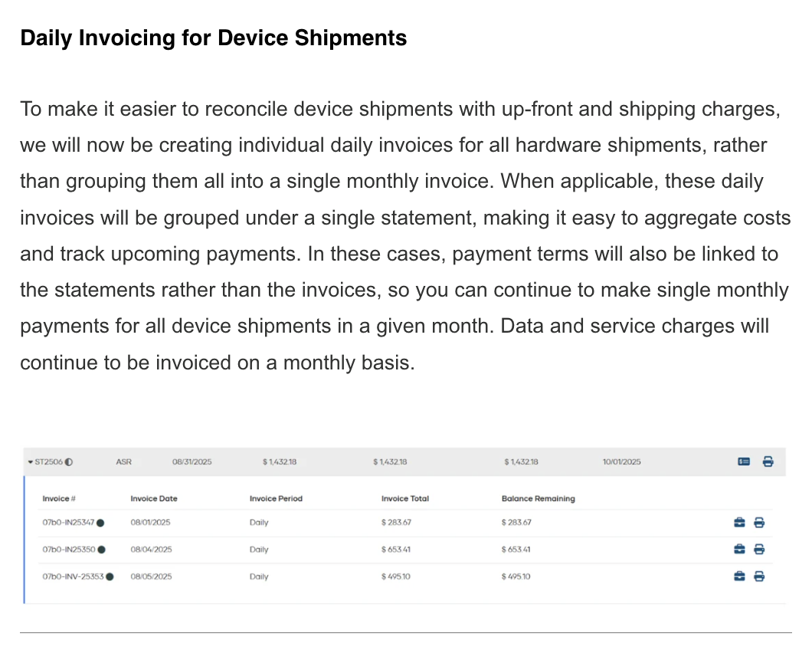Click briefcase icon for invoice 07b0-INV-25353
This screenshot has width=812, height=650.
click(x=739, y=576)
